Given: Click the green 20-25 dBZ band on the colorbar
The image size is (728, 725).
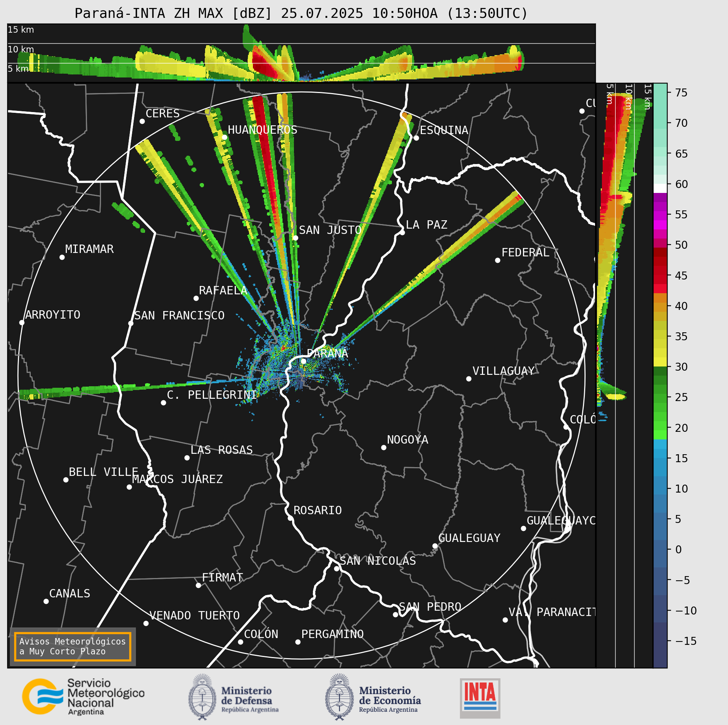Looking at the screenshot, I should pyautogui.click(x=660, y=412).
